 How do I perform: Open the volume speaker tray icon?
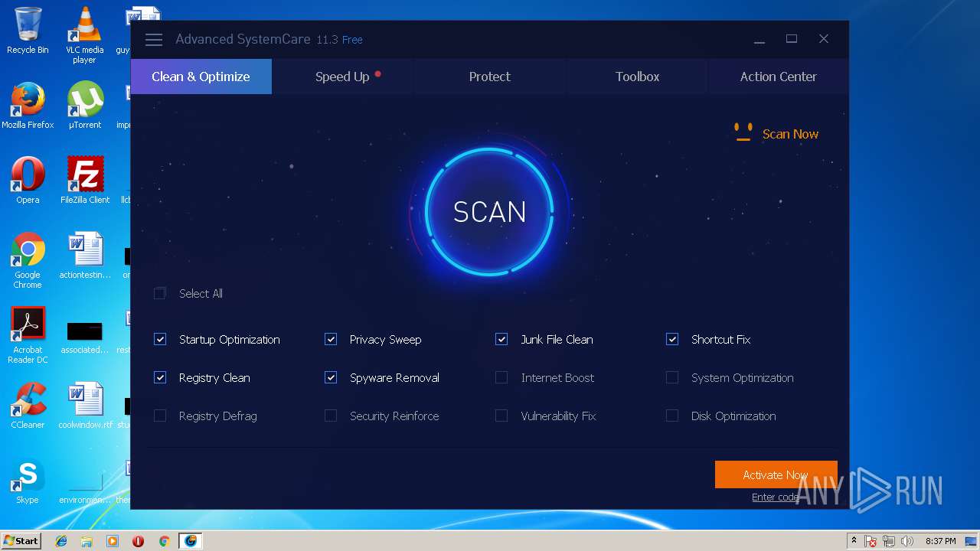(x=907, y=541)
